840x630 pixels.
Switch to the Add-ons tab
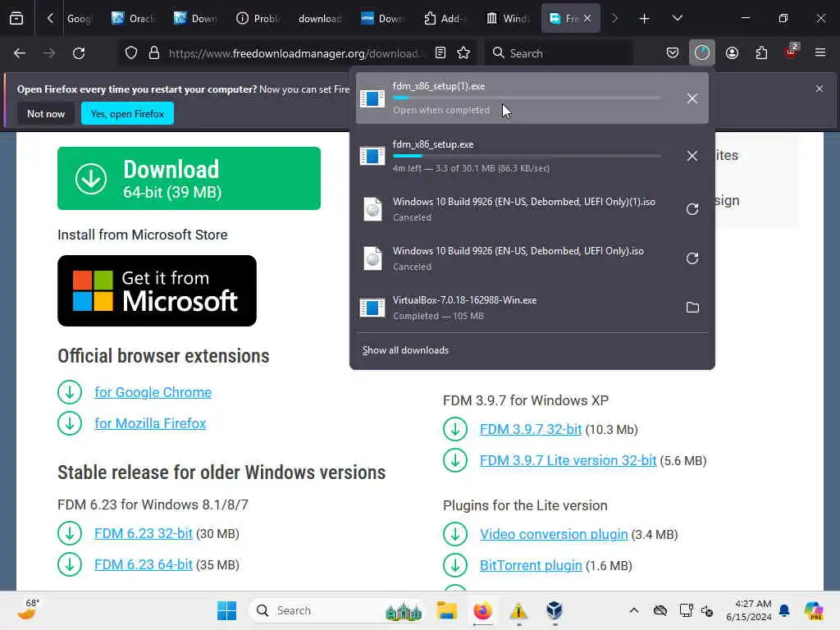(x=445, y=19)
